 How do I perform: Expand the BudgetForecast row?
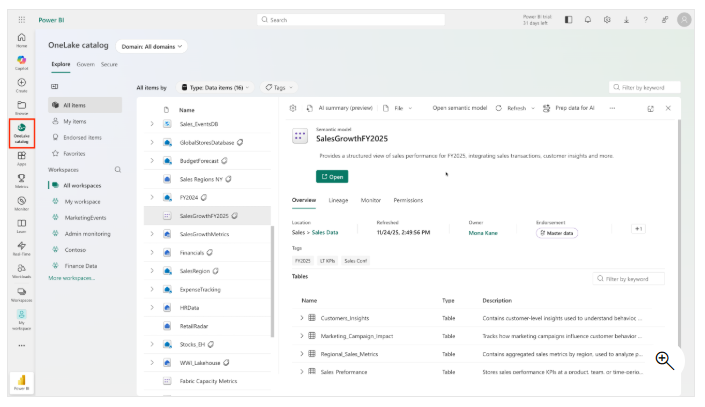pos(152,161)
